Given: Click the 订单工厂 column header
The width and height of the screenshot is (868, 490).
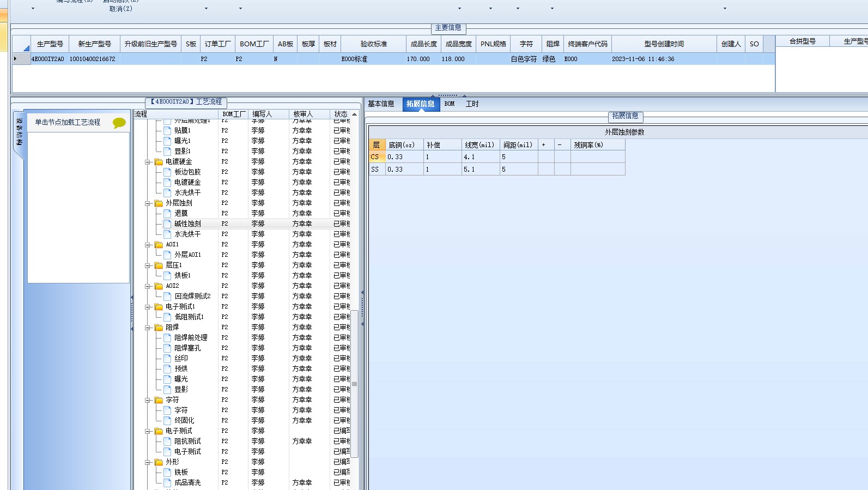Looking at the screenshot, I should [x=218, y=44].
